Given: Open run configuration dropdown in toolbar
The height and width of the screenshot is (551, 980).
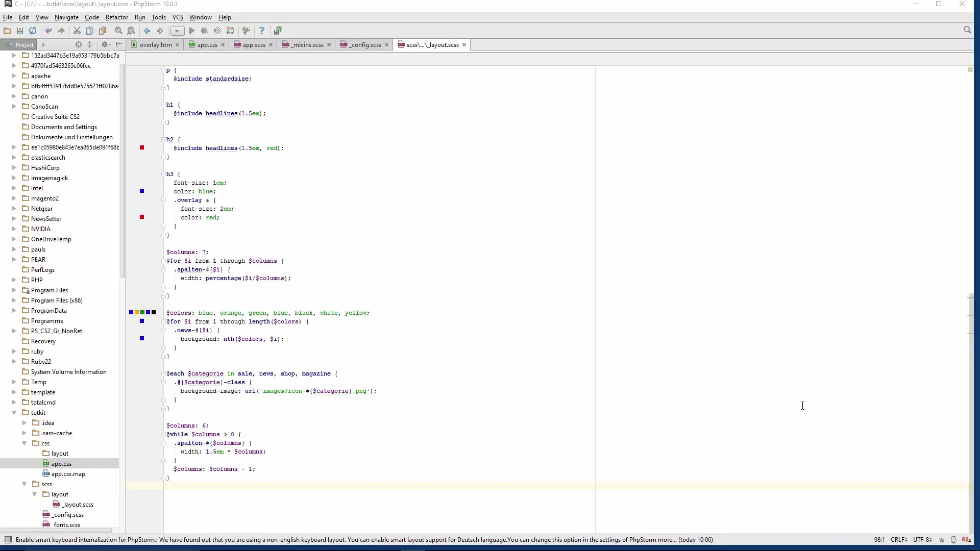Looking at the screenshot, I should (177, 31).
